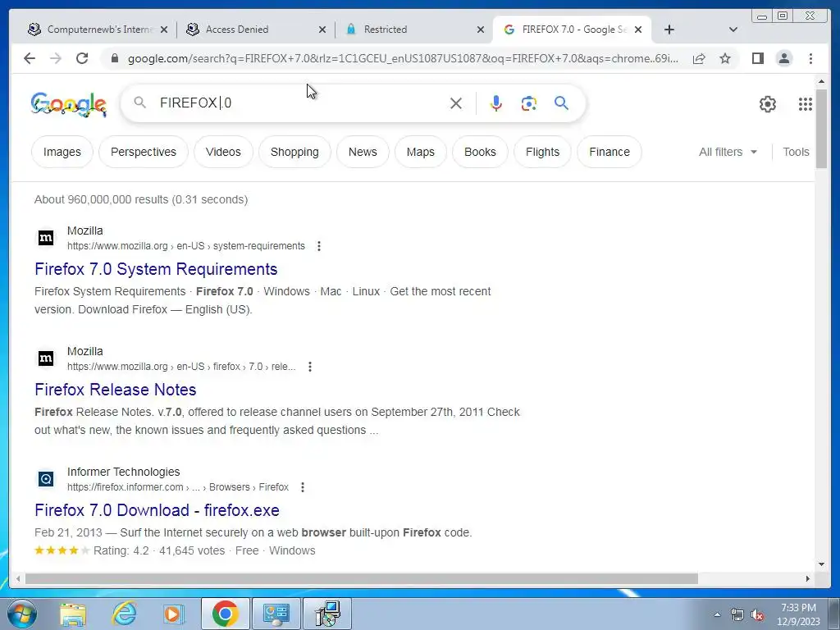Click the scroll right arrow
Screen dimensions: 840x630
pos(808,578)
